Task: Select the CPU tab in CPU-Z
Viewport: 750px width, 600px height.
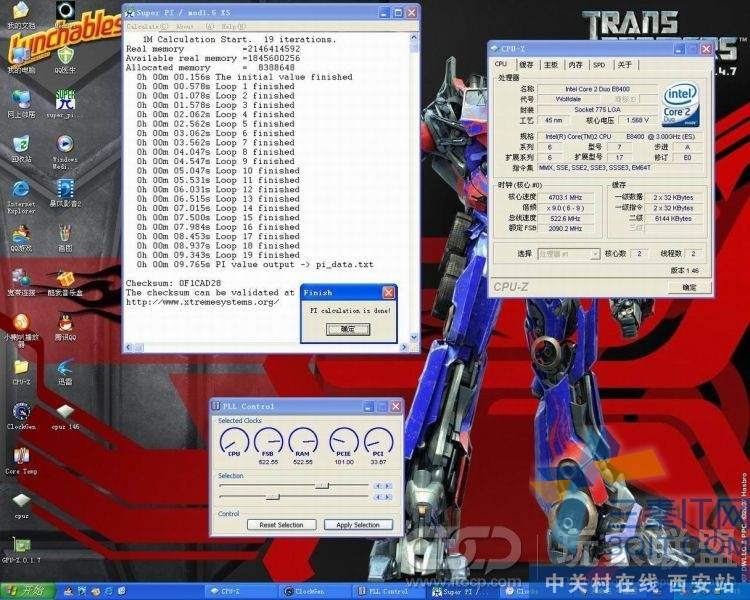Action: (501, 64)
